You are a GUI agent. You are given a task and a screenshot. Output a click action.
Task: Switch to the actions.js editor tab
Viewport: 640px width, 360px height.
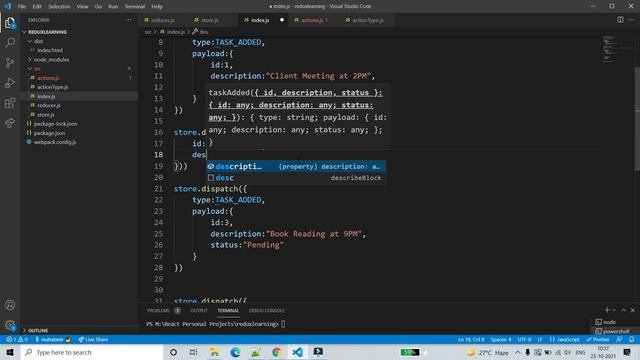pyautogui.click(x=314, y=20)
